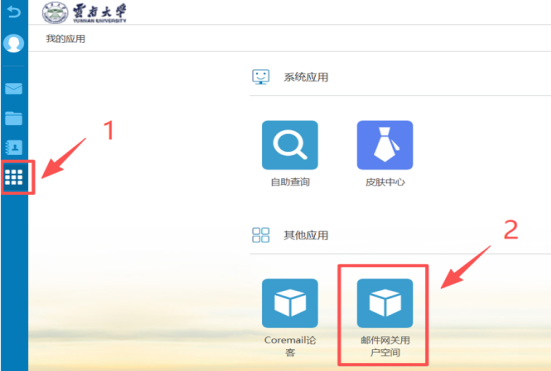The height and width of the screenshot is (371, 551).
Task: Click the 我的应用 heading text
Action: [x=65, y=39]
